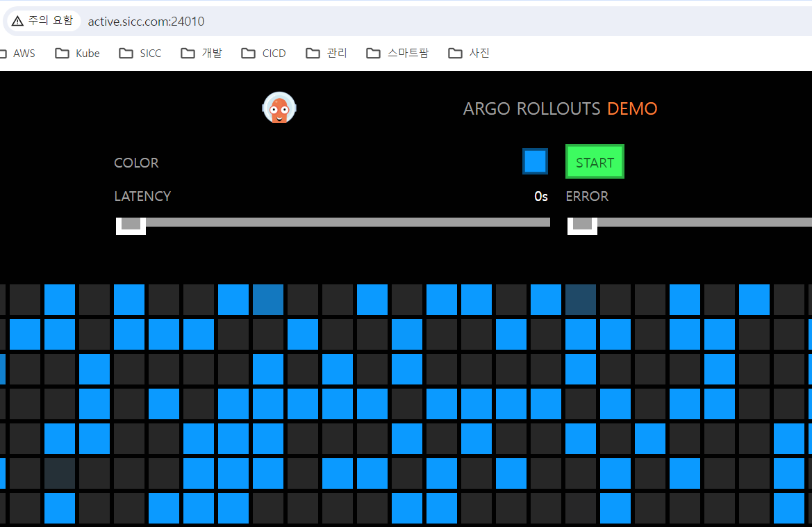Select the blue color swatch
Image resolution: width=812 pixels, height=527 pixels.
[x=535, y=161]
